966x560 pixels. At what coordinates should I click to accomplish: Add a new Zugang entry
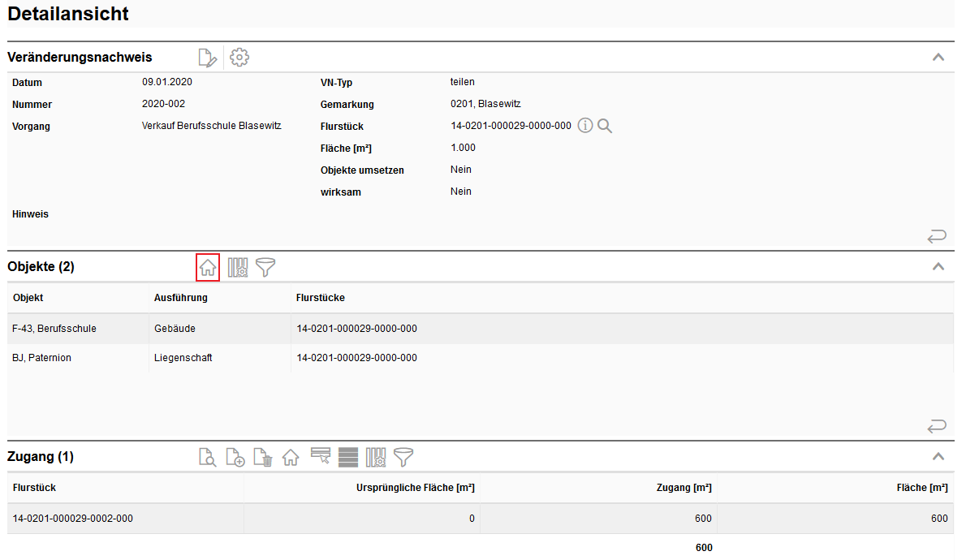[235, 457]
